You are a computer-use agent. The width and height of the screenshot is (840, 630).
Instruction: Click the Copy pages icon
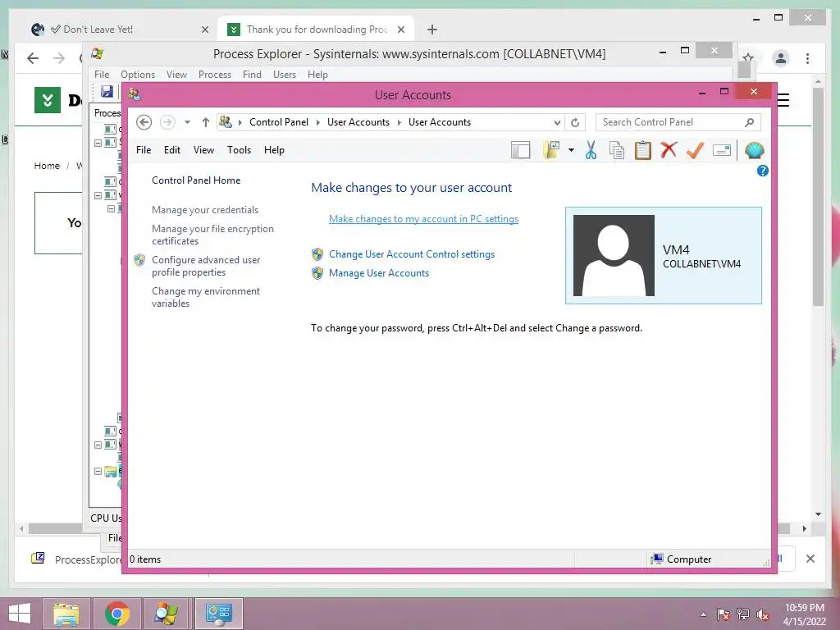[617, 151]
